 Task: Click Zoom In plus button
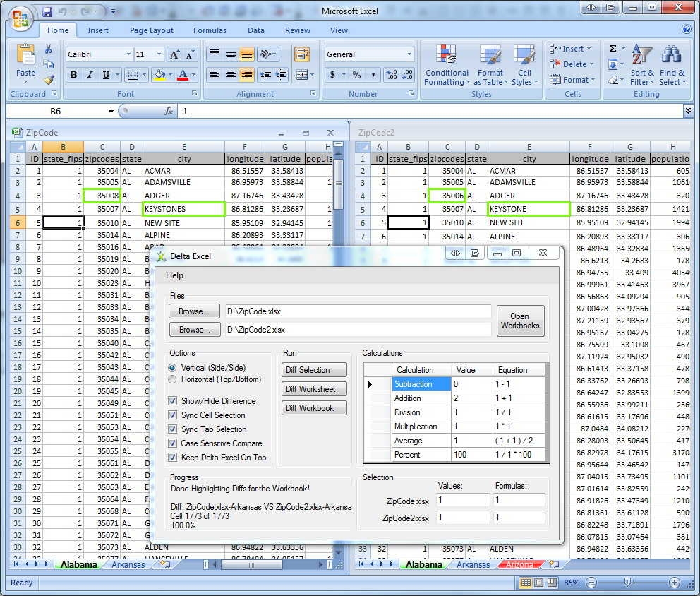675,583
